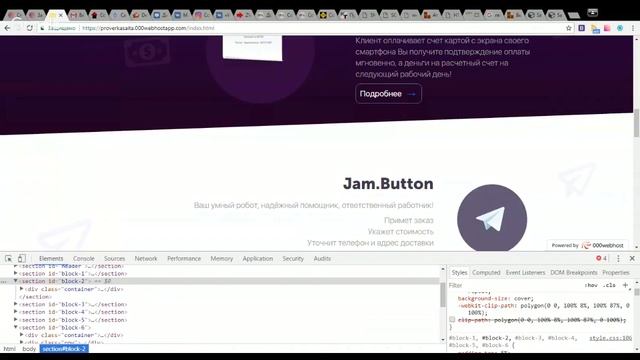Expand the section block-5 node

coord(16,320)
